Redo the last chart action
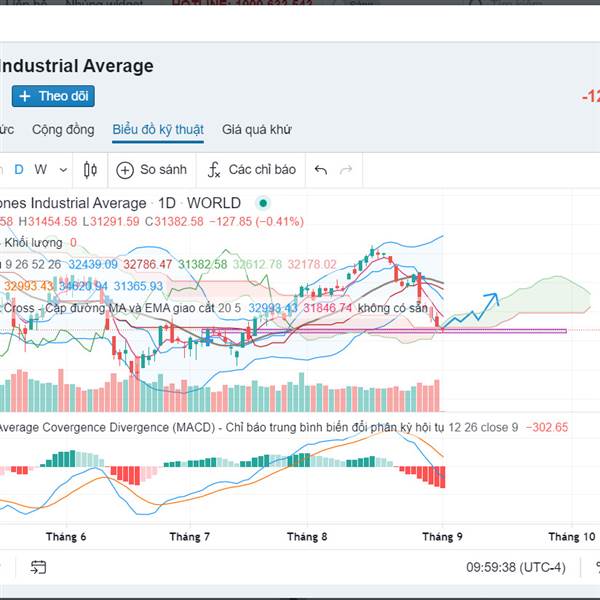600x600 pixels. [x=346, y=170]
